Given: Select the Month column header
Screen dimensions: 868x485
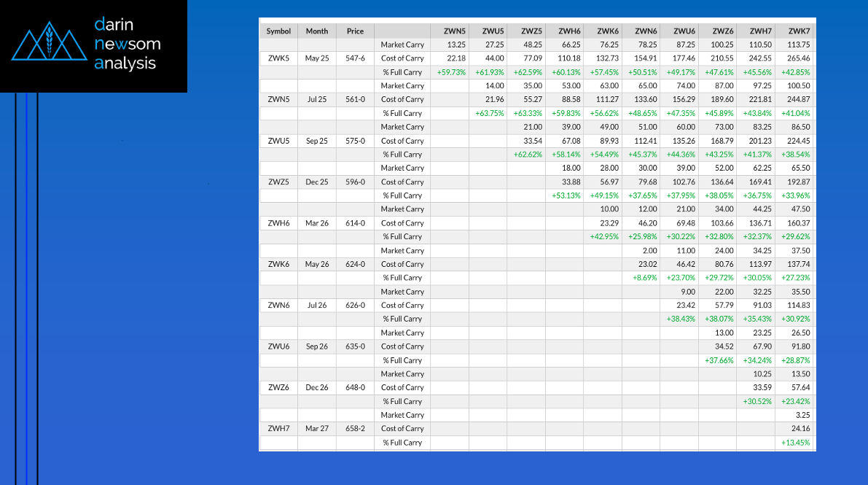Looking at the screenshot, I should pyautogui.click(x=317, y=31).
